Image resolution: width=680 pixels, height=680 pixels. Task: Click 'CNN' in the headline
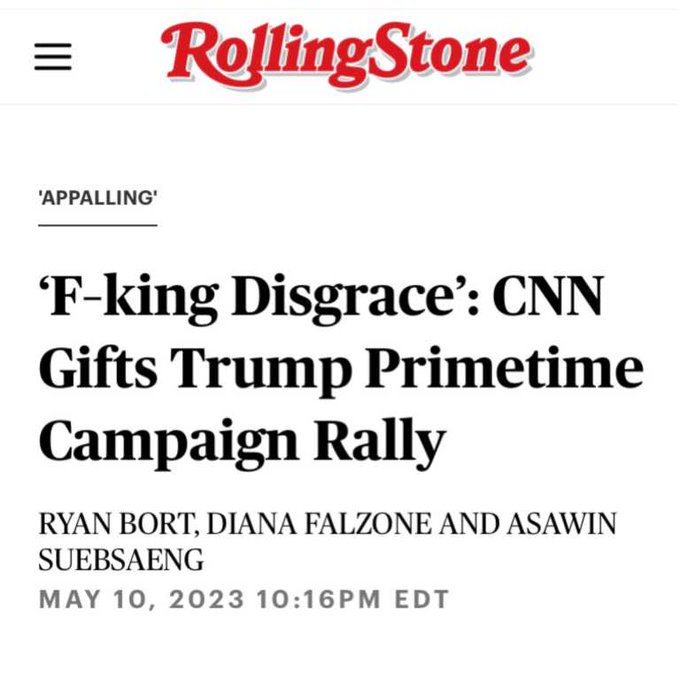(x=548, y=295)
